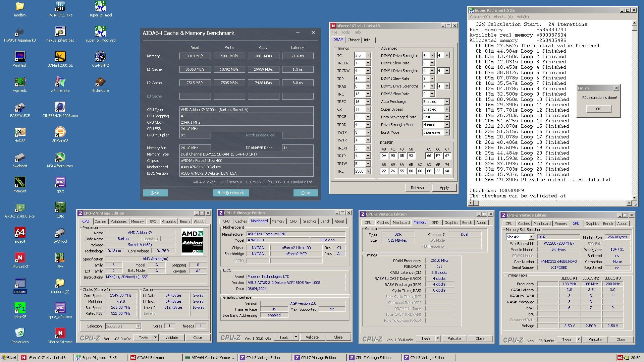Expand Data Scavenged Rate dropdown
Image resolution: width=644 pixels, height=362 pixels.
(447, 117)
